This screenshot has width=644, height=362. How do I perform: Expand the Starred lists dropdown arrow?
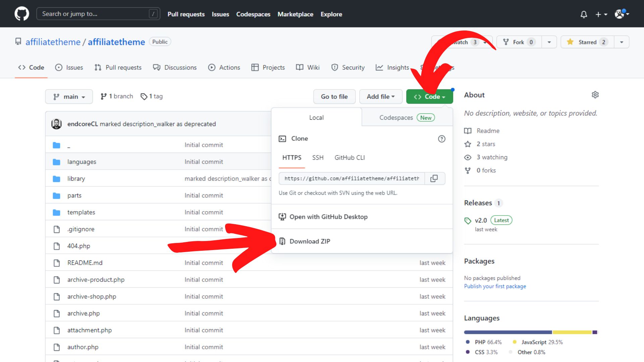click(x=622, y=42)
